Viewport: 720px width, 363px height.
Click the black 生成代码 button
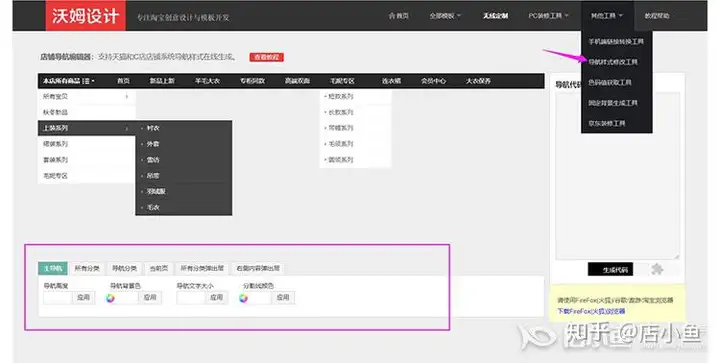click(610, 270)
